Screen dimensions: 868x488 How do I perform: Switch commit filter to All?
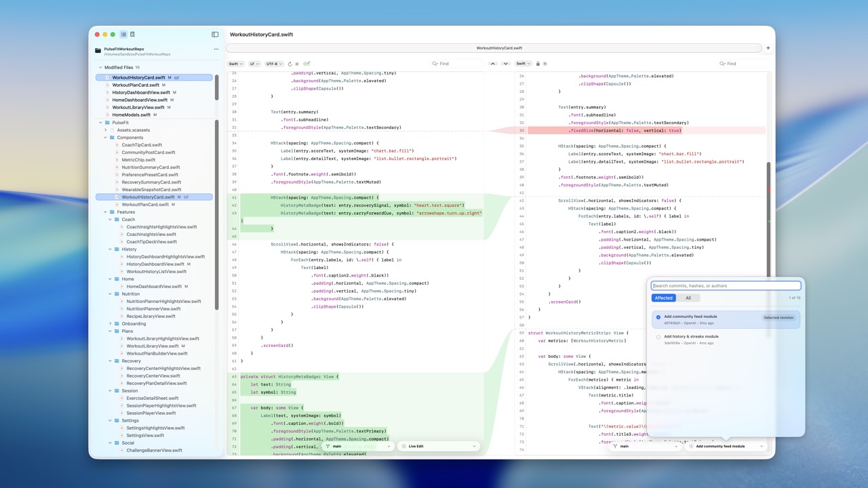pyautogui.click(x=688, y=298)
